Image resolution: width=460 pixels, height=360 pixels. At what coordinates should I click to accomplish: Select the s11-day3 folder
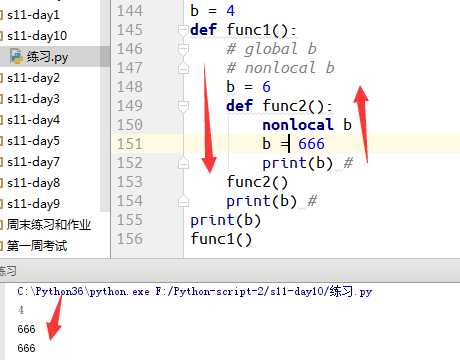coord(33,99)
